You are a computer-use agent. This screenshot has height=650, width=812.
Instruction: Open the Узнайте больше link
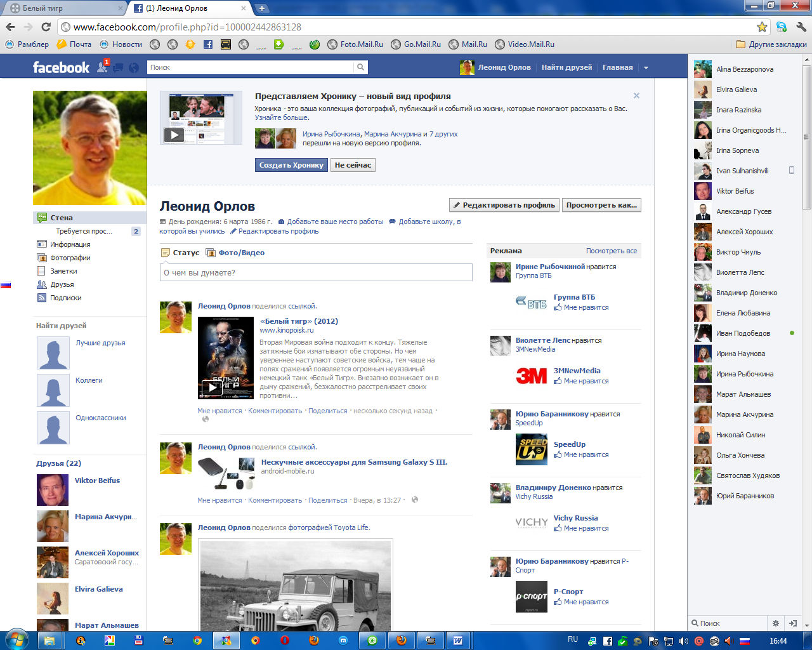282,117
